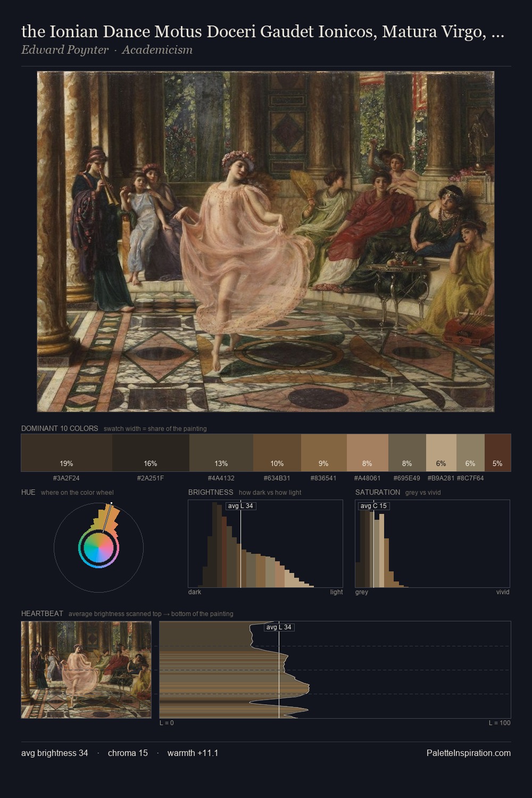This screenshot has height=798, width=532.
Task: Click the 'warmth +11.1' footer stat
Action: coord(193,753)
